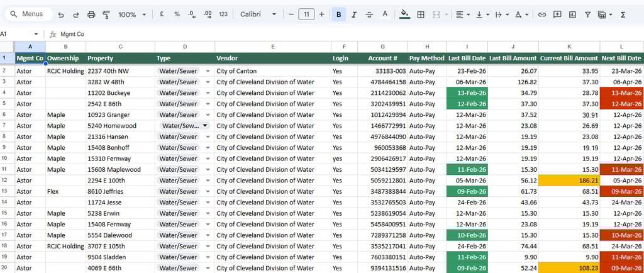Toggle Strikethrough formatting
Image resolution: width=644 pixels, height=273 pixels.
pyautogui.click(x=369, y=14)
